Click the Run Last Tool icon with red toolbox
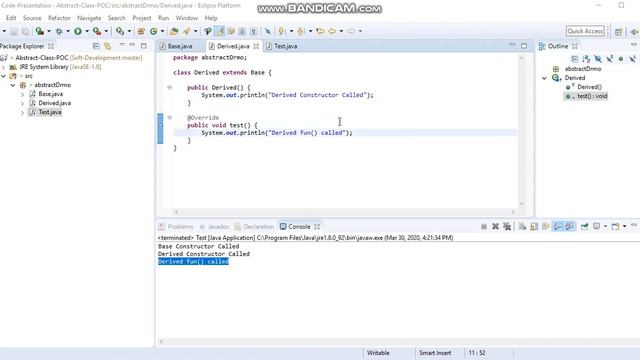 (x=97, y=31)
